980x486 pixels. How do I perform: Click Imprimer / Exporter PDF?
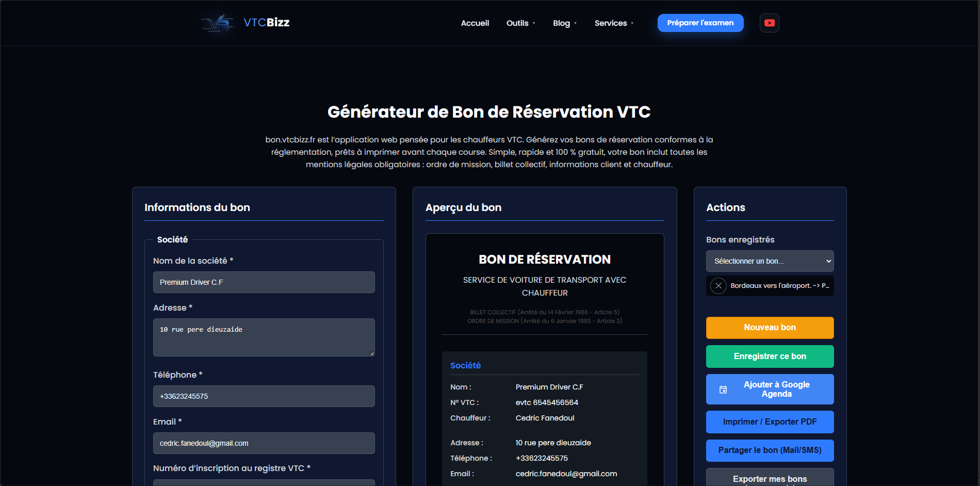[770, 422]
